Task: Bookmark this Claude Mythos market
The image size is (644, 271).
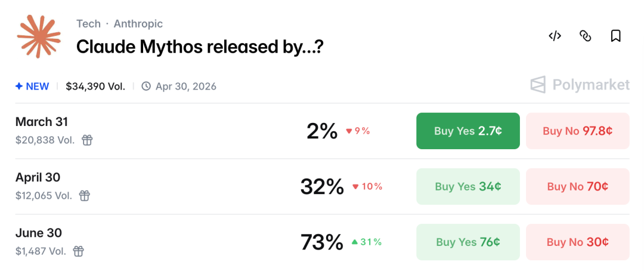Action: [x=616, y=36]
